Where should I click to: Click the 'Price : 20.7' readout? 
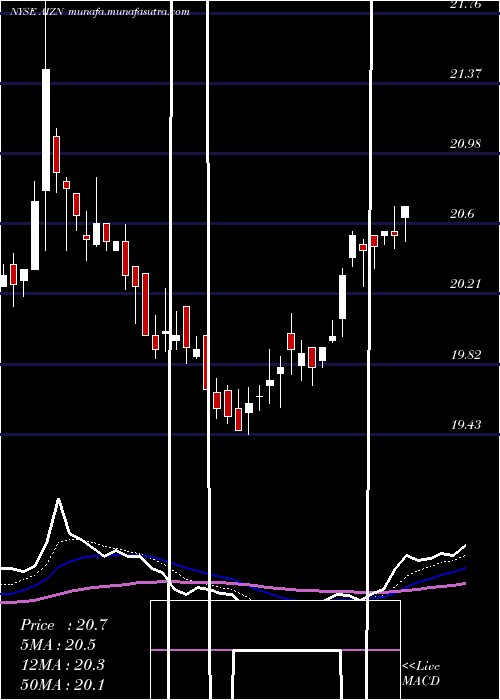point(64,625)
